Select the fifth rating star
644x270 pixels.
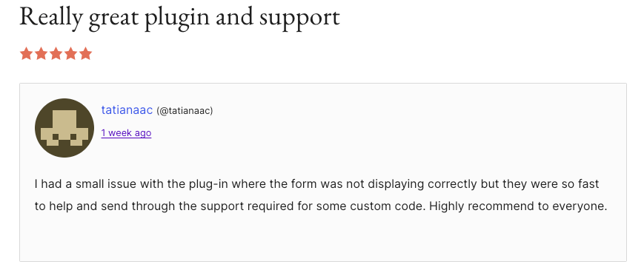[85, 54]
